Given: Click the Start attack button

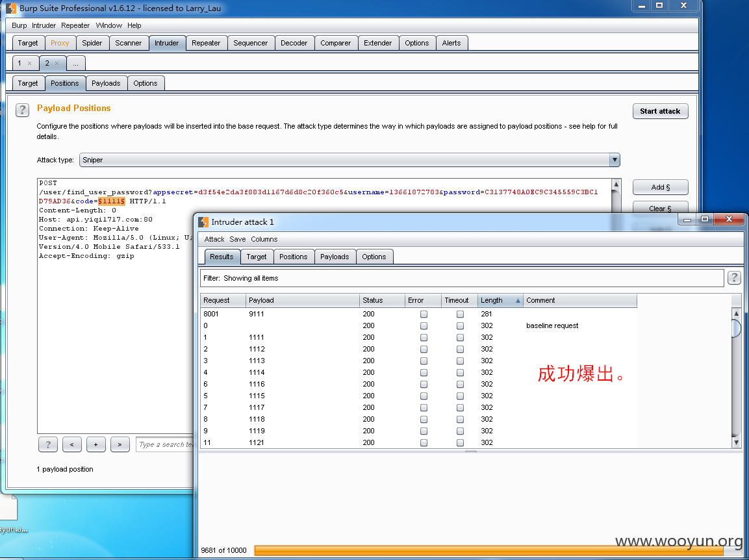Looking at the screenshot, I should [x=660, y=111].
